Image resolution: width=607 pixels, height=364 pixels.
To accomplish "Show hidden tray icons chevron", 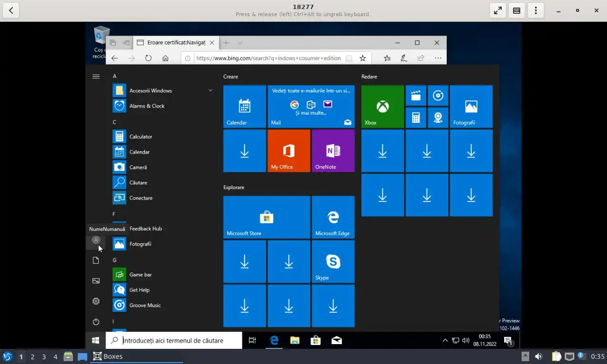I will [x=445, y=340].
